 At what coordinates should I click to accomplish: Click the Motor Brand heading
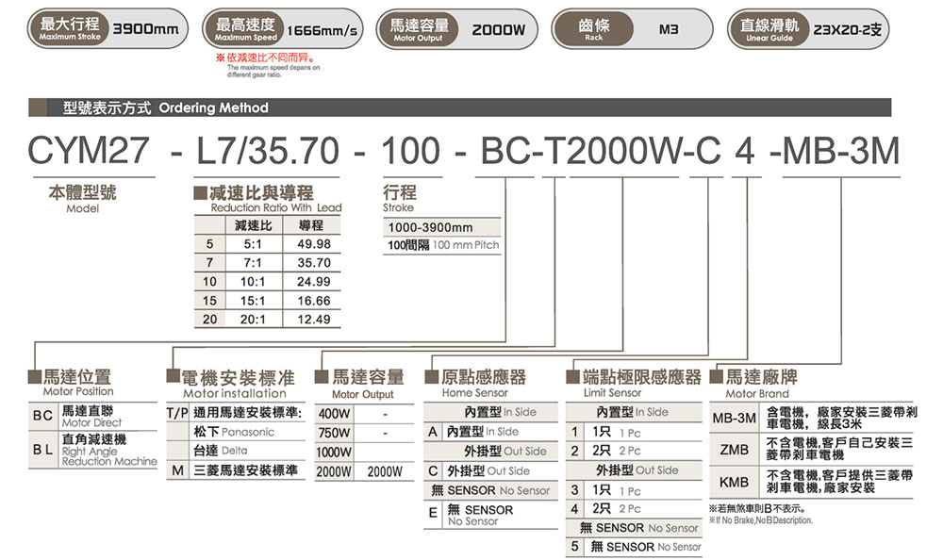tap(757, 394)
